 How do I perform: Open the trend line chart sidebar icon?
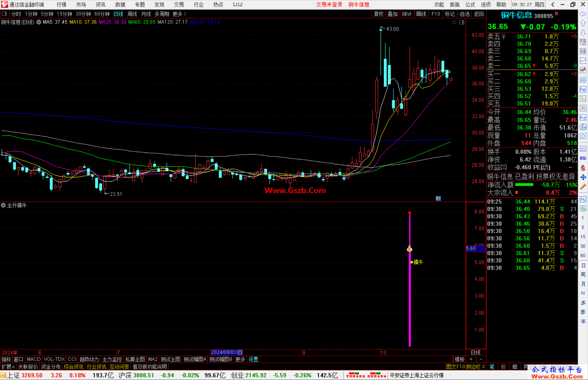(x=583, y=61)
